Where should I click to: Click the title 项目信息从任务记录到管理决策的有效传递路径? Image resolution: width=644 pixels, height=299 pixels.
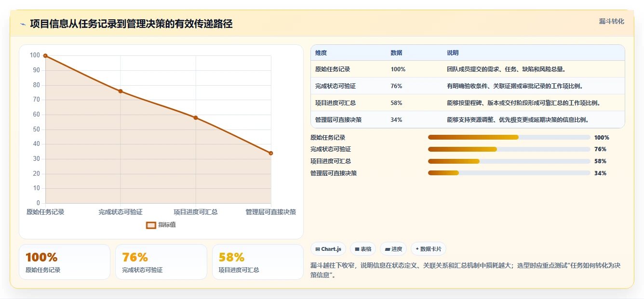131,24
